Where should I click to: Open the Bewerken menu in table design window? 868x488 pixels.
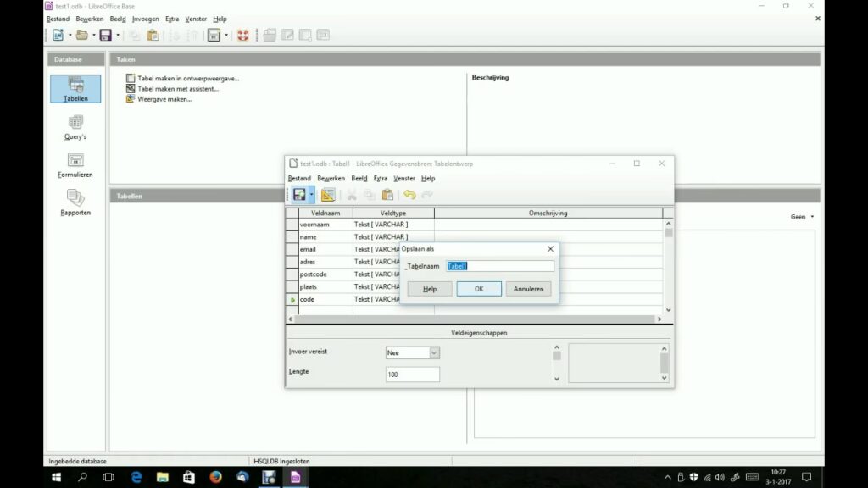coord(331,179)
